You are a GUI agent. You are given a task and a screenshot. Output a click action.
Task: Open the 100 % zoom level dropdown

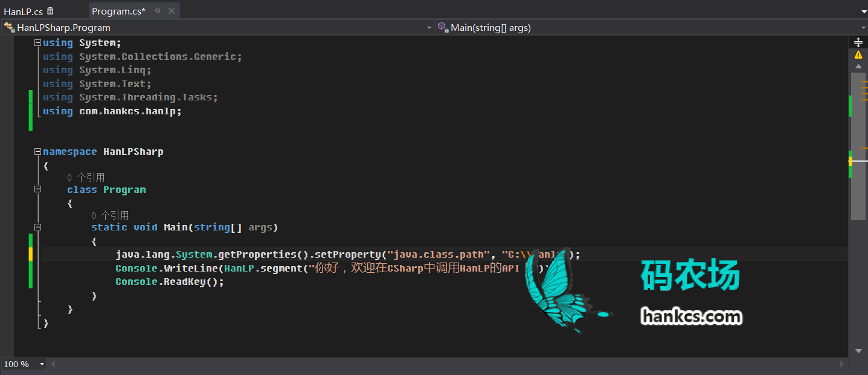tap(42, 364)
